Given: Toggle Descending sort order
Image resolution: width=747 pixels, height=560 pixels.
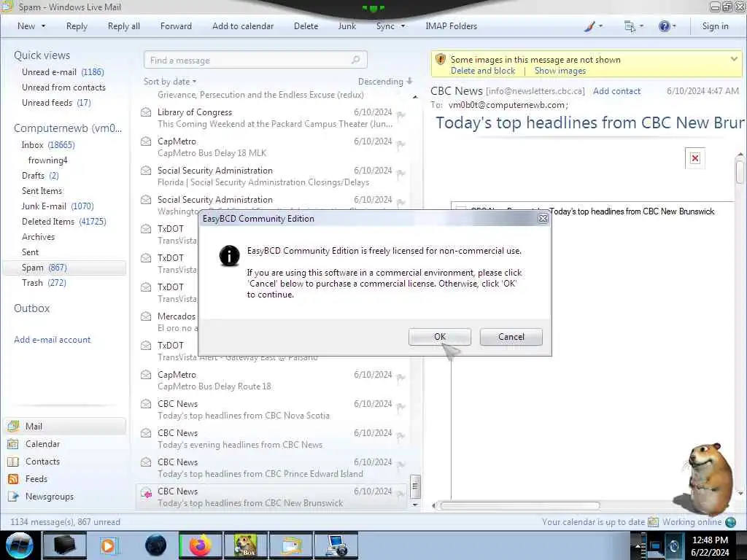Looking at the screenshot, I should [385, 82].
